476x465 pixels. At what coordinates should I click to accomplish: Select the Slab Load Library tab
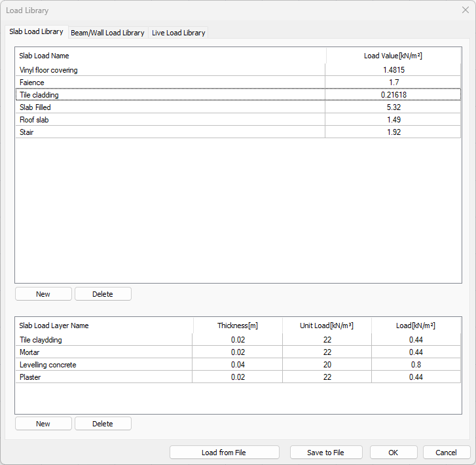pyautogui.click(x=36, y=31)
